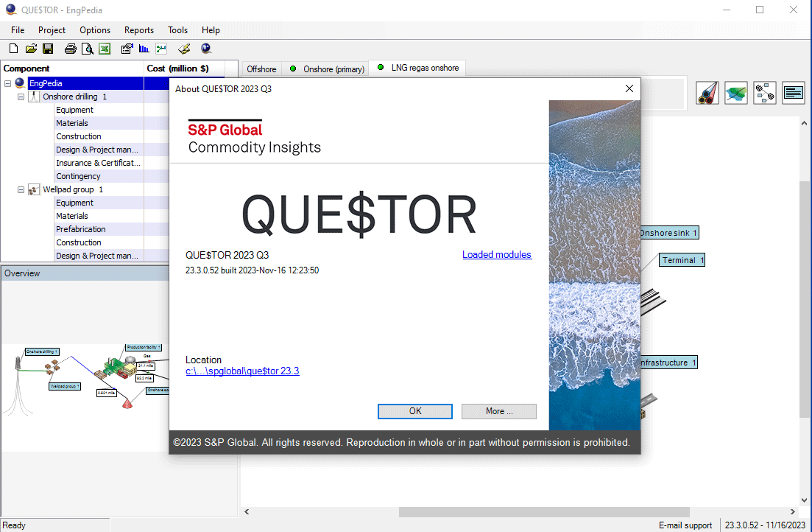The image size is (812, 532).
Task: Click the horizontal scrollbar left arrow
Action: (x=247, y=512)
